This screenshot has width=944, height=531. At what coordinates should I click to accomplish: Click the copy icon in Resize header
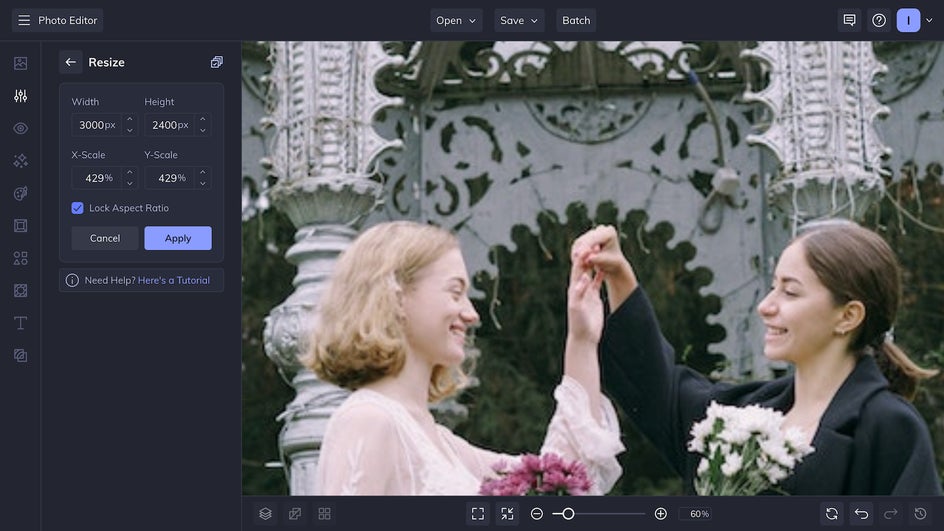tap(217, 62)
